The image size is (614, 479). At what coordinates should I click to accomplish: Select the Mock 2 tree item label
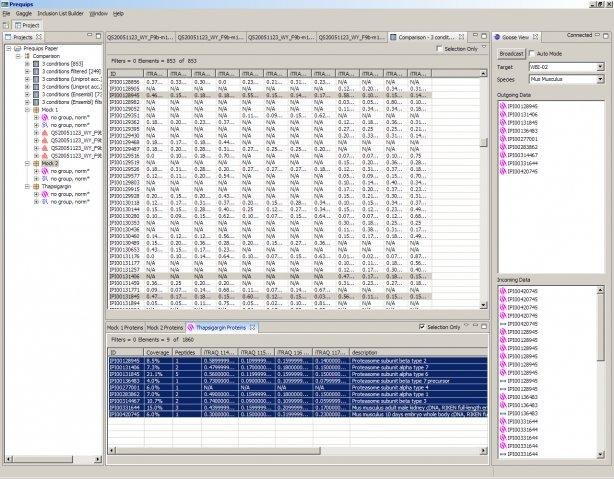click(50, 163)
